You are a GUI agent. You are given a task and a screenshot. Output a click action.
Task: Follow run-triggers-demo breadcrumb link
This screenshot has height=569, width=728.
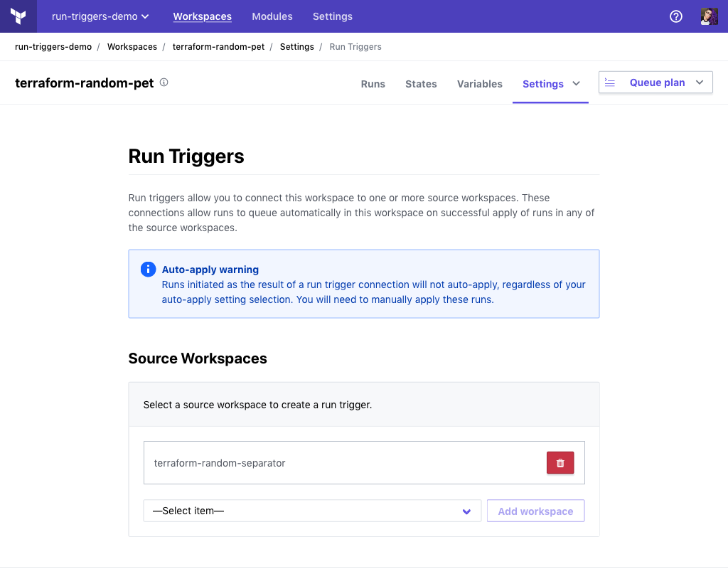point(53,47)
